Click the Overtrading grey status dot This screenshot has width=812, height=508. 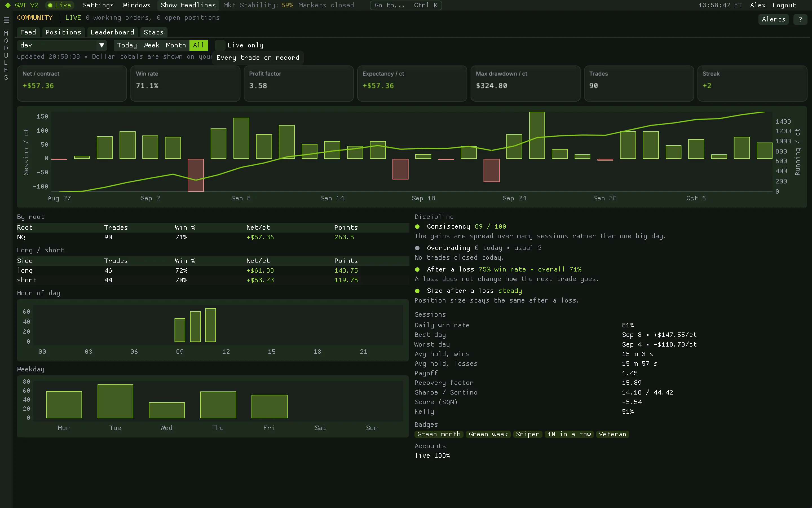[x=417, y=248]
